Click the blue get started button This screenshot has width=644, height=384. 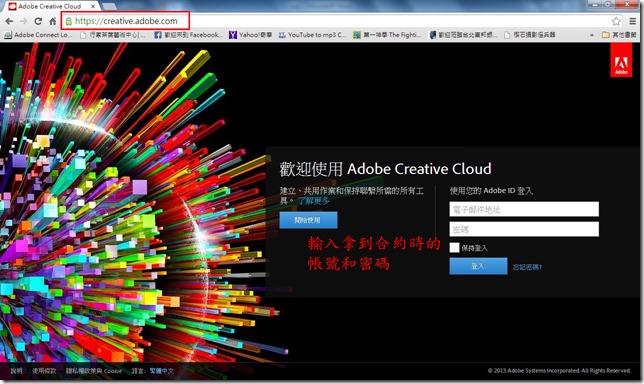point(308,220)
